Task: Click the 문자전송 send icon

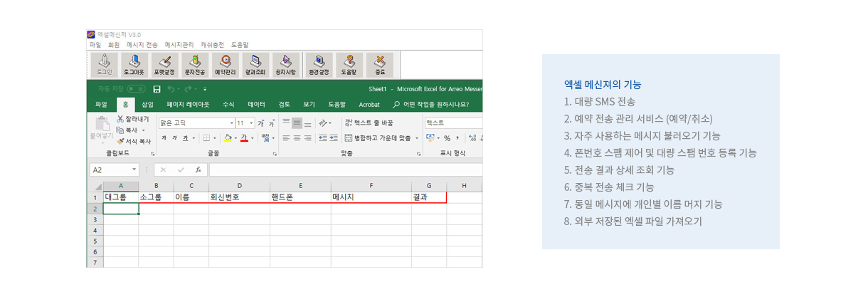Action: 195,64
